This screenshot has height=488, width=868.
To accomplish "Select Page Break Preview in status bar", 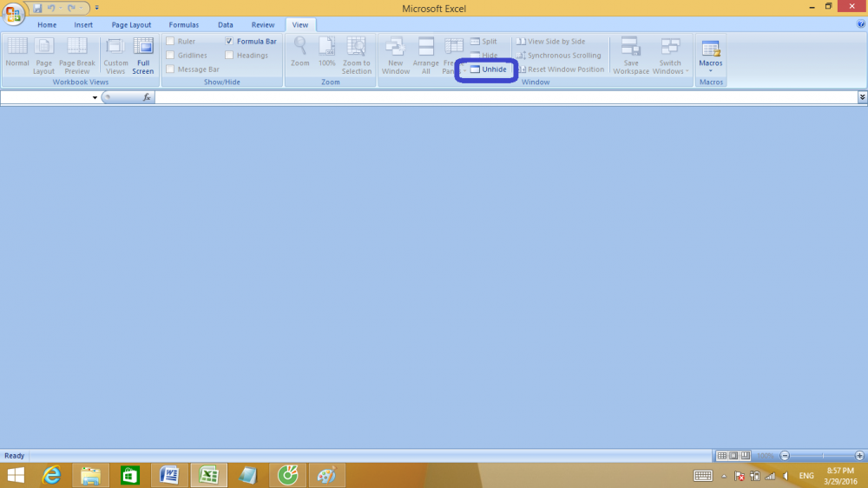I will pyautogui.click(x=746, y=456).
